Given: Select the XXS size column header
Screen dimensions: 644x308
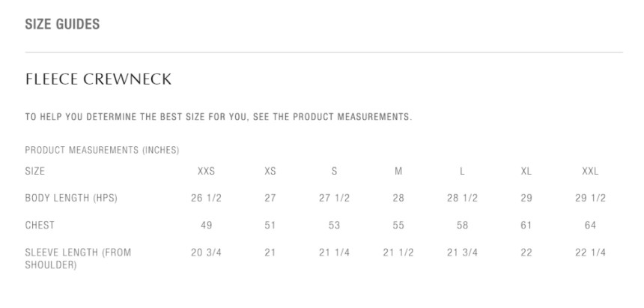Looking at the screenshot, I should 206,171.
